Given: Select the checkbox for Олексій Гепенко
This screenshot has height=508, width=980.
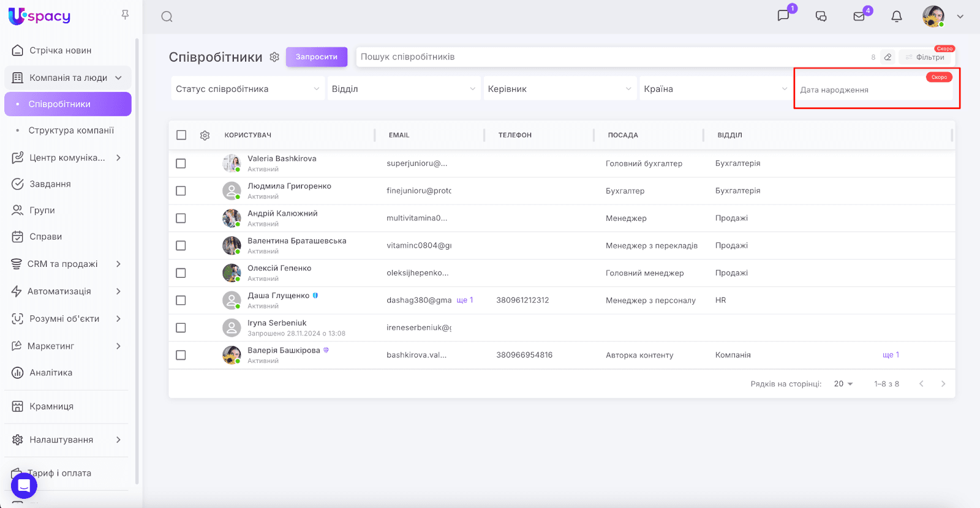Looking at the screenshot, I should (x=181, y=273).
